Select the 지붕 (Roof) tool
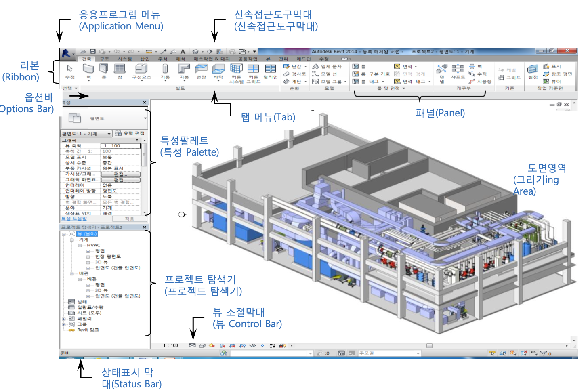Screen dimensions: 588x391 (184, 72)
